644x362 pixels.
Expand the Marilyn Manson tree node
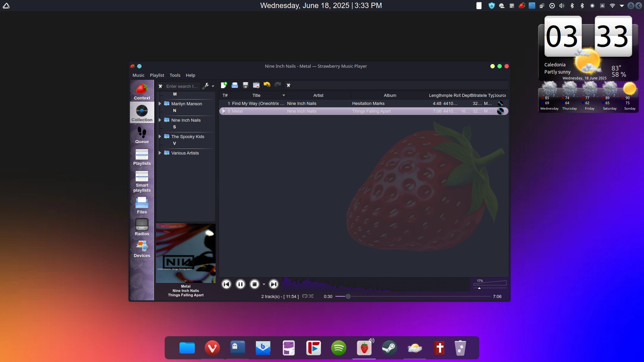pos(160,104)
